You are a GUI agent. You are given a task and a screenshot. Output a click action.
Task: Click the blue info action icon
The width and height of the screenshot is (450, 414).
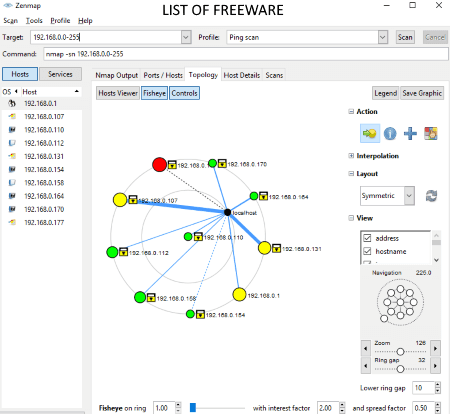click(390, 134)
